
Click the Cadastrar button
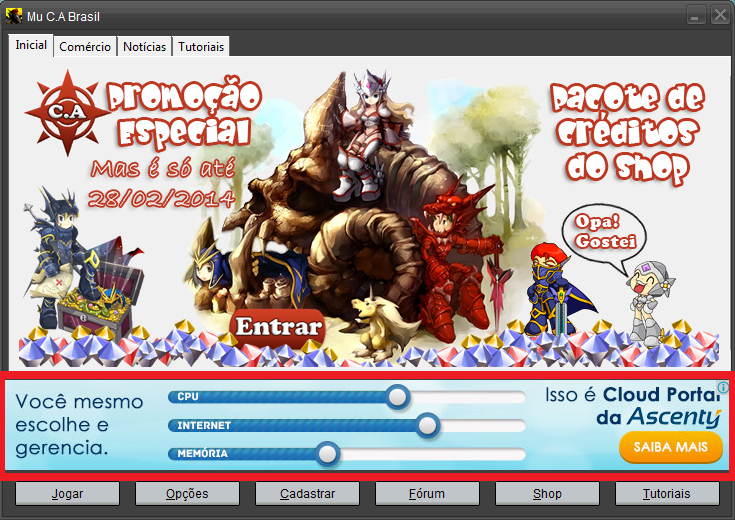point(307,494)
